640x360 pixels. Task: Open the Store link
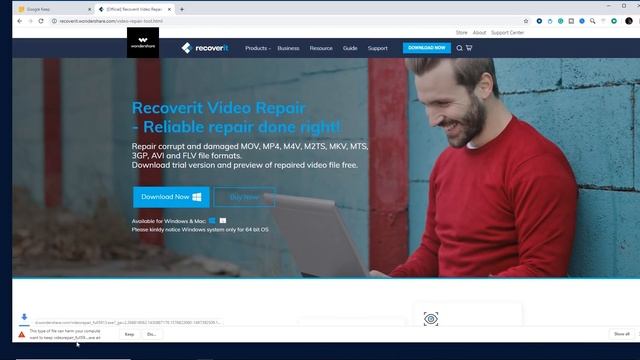(x=462, y=33)
